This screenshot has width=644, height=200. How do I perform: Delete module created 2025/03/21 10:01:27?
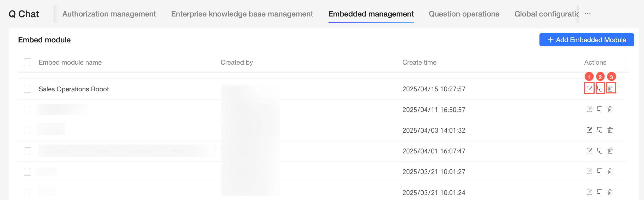[610, 171]
